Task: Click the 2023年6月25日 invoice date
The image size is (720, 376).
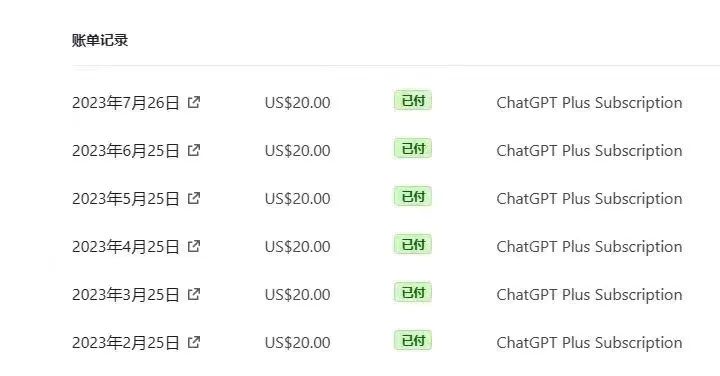Action: [125, 151]
